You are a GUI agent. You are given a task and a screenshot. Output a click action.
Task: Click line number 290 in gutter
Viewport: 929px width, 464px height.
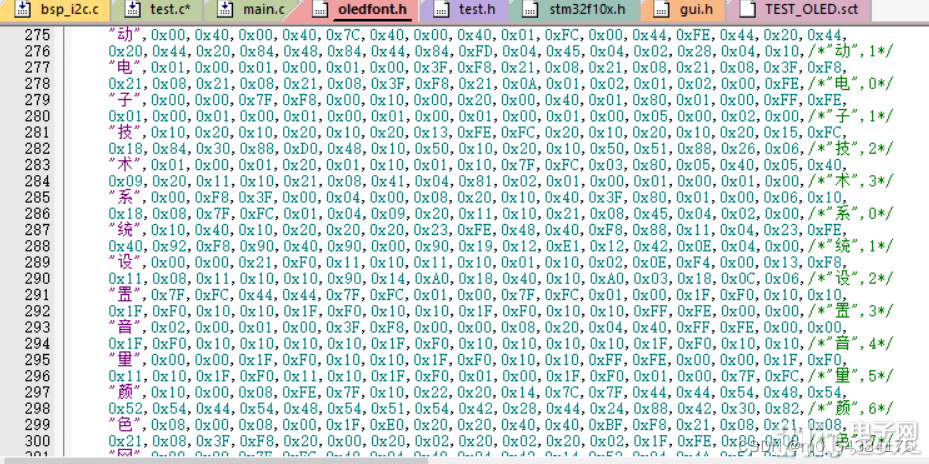tap(37, 278)
